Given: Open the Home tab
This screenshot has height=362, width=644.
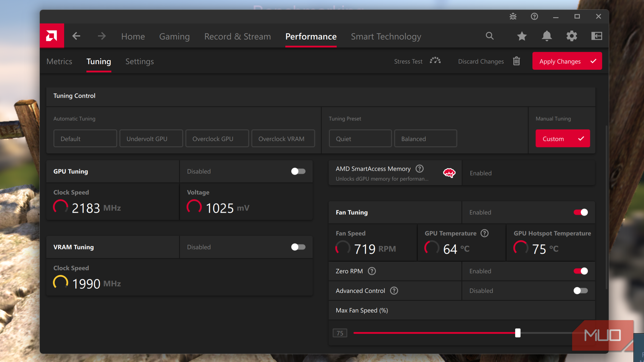Looking at the screenshot, I should 133,36.
